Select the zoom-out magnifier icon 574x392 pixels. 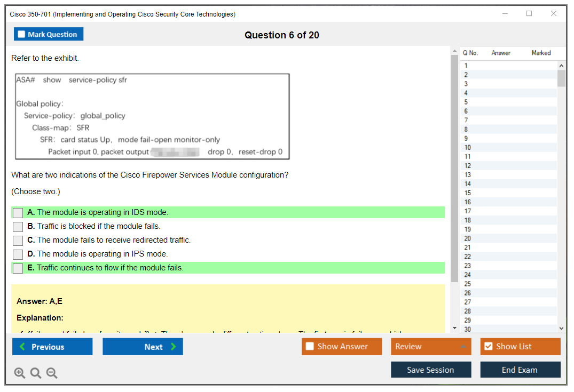point(52,373)
